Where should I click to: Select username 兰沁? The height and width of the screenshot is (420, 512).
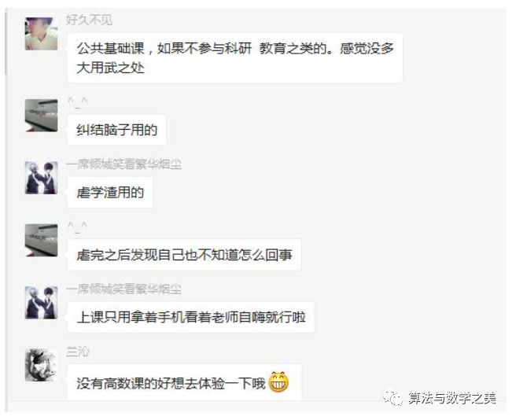point(77,352)
